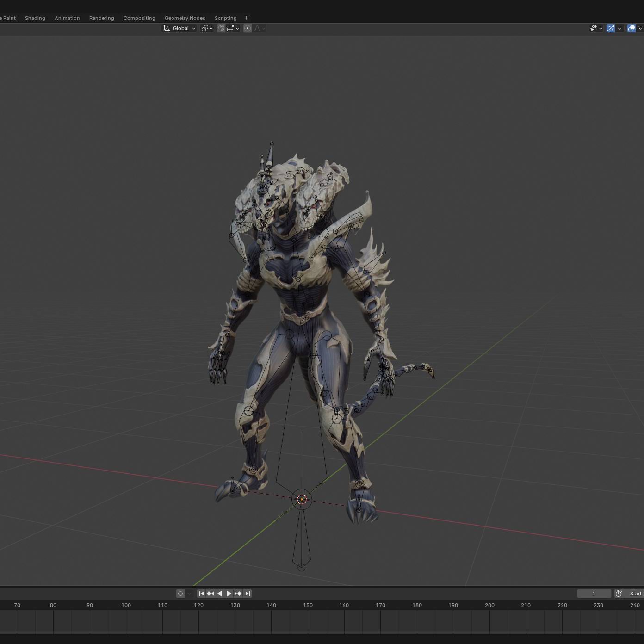644x644 pixels.
Task: Toggle proportional editing
Action: (x=248, y=28)
